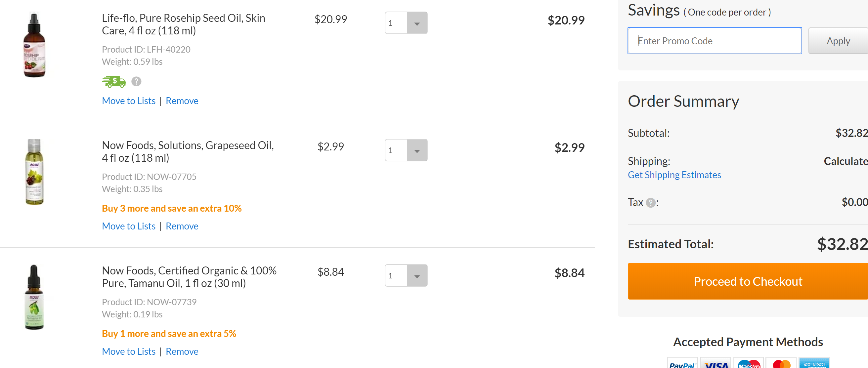This screenshot has height=368, width=868.
Task: Apply the promo code
Action: pos(838,41)
